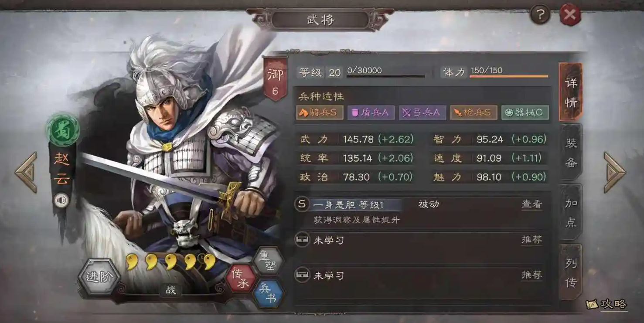
Task: Click the 体力 stamina progress bar
Action: [x=509, y=76]
